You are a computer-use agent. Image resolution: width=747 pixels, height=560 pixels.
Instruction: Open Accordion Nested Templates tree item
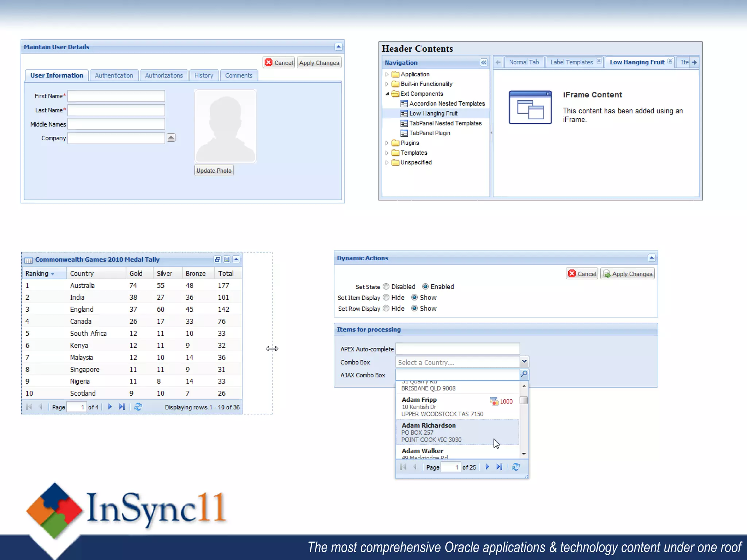tap(447, 104)
